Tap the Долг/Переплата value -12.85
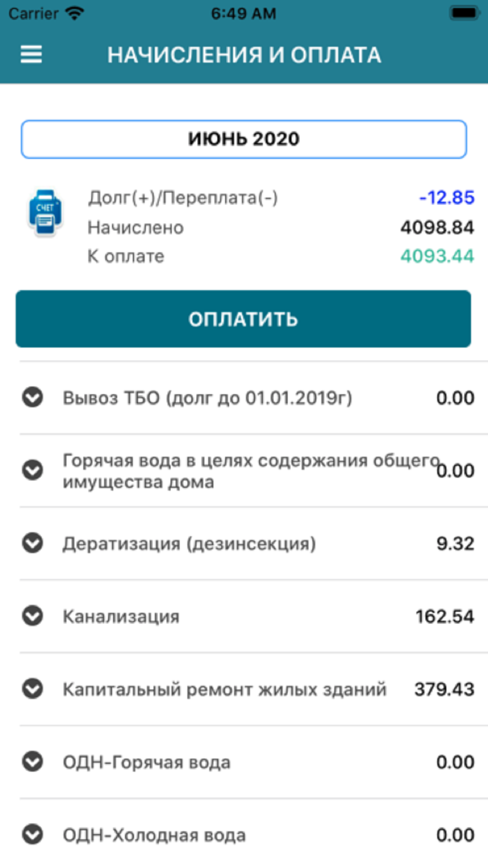The height and width of the screenshot is (868, 488). (447, 197)
